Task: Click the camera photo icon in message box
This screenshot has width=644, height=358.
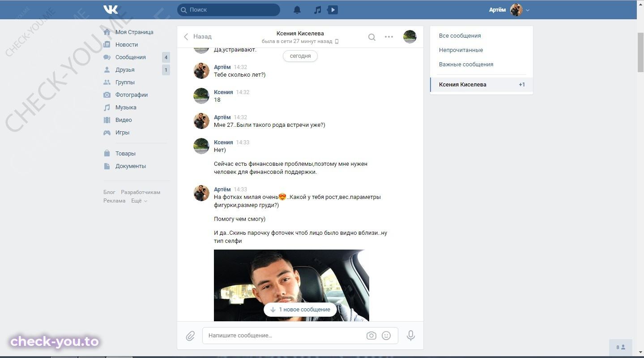Action: (x=371, y=336)
